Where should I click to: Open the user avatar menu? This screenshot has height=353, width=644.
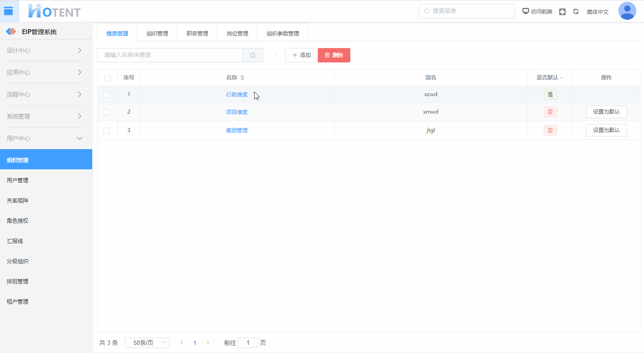tap(627, 11)
